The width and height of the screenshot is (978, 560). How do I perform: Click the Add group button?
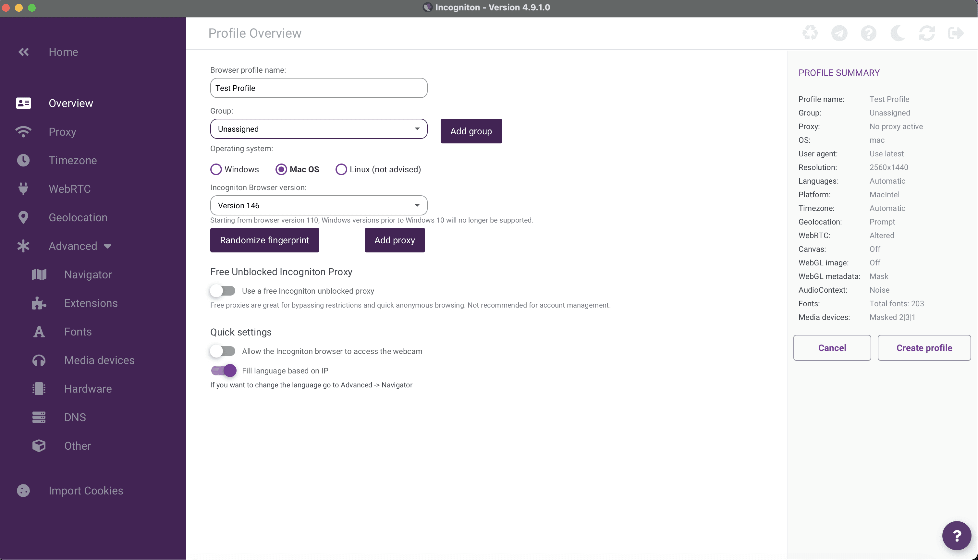471,131
